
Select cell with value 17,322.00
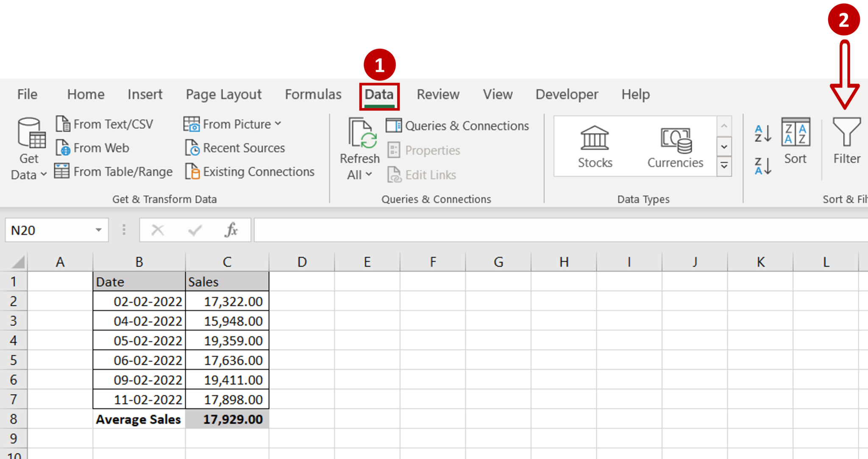click(227, 301)
